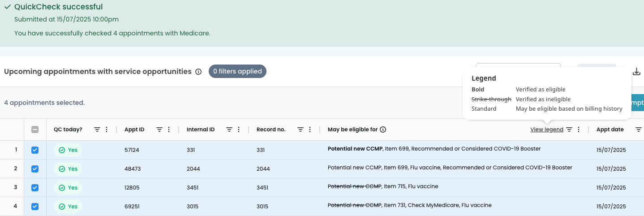
Task: Filter the Appt date column
Action: (x=639, y=130)
